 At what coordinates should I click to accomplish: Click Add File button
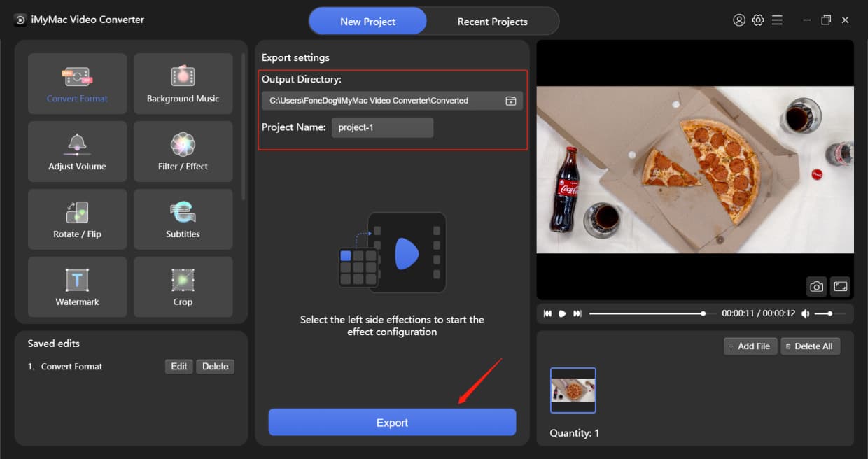point(750,346)
